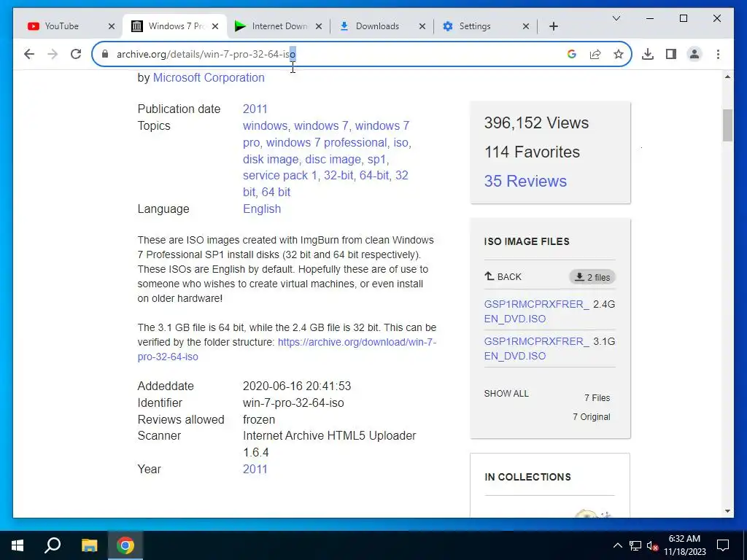Click SHOW ALL files

click(x=506, y=394)
